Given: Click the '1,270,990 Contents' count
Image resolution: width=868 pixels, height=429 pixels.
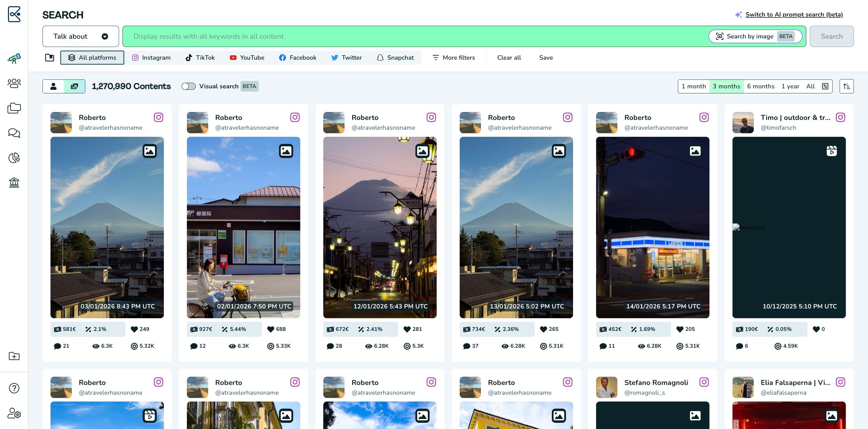Looking at the screenshot, I should point(131,86).
